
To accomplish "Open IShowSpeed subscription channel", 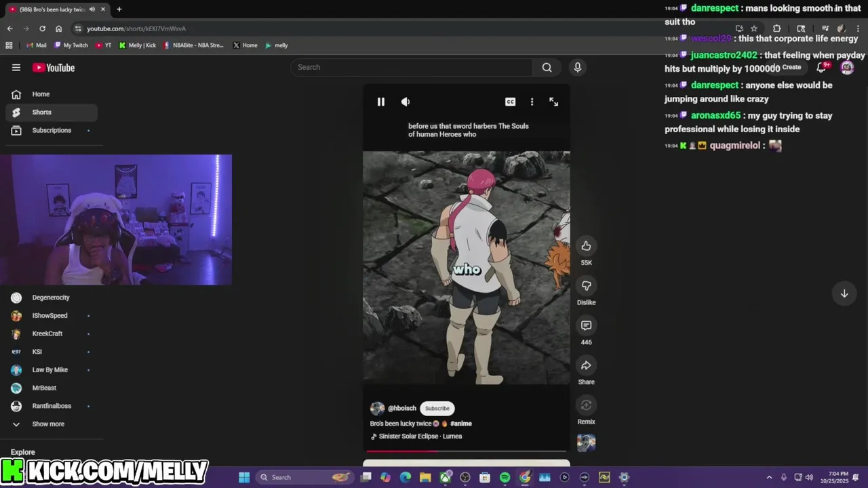I will click(52, 316).
